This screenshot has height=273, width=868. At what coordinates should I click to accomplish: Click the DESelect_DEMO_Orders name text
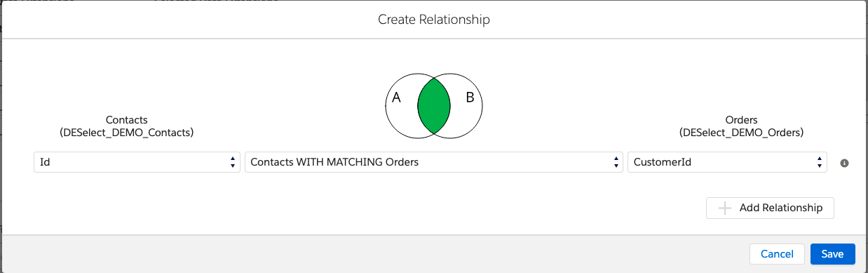click(x=742, y=132)
